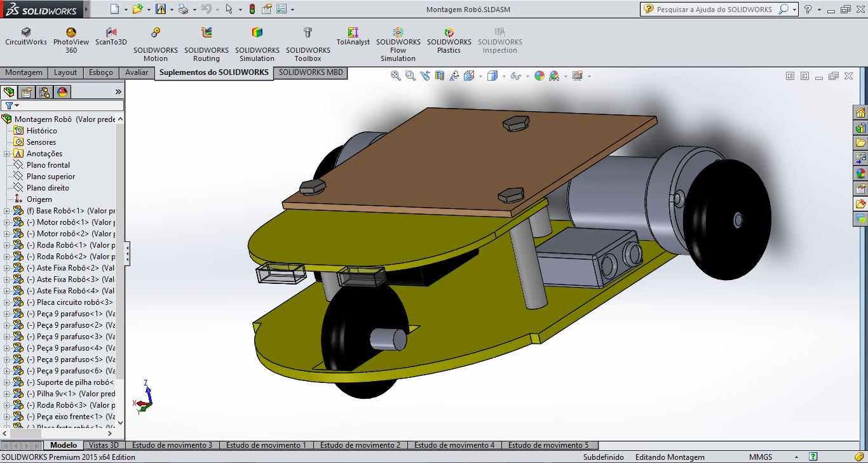Activate SOLIDWORKS Flow Simulation add-in

(398, 44)
